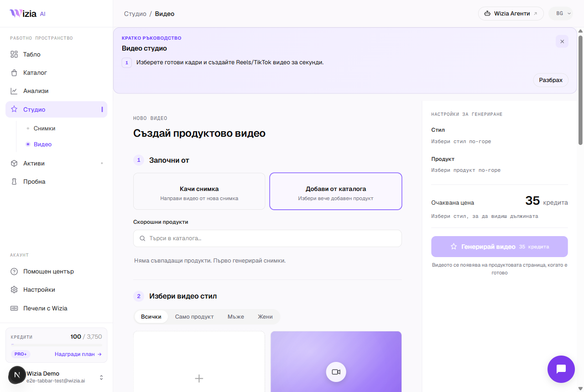Click the Студио star icon
584x392 pixels.
coord(14,109)
